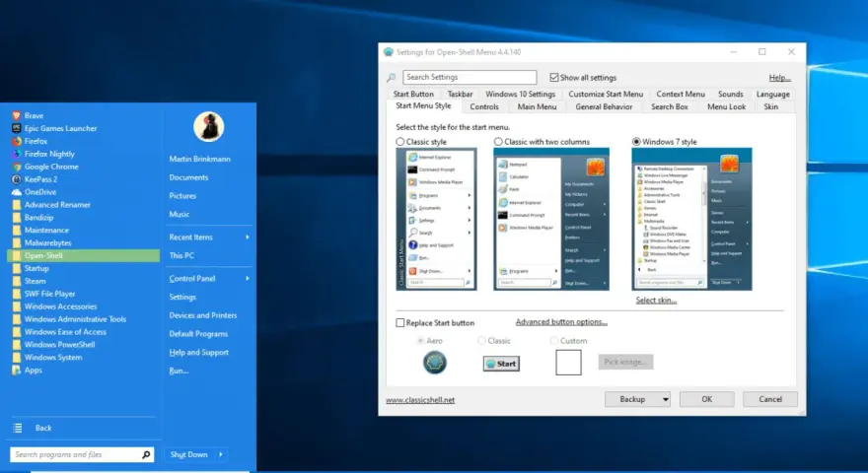Image resolution: width=868 pixels, height=473 pixels.
Task: Click the Malwarebytes folder icon
Action: (17, 242)
